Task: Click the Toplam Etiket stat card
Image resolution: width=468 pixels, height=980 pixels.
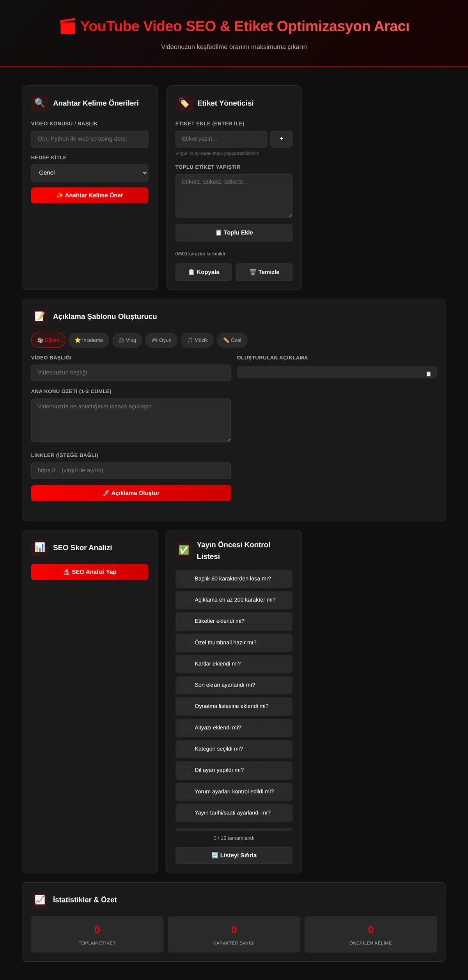Action: click(x=97, y=934)
